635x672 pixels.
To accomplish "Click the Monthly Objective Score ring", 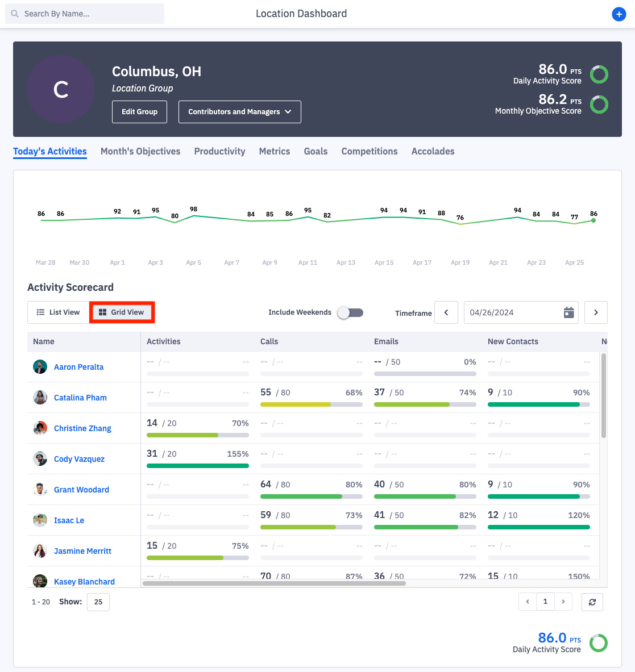I will point(599,105).
